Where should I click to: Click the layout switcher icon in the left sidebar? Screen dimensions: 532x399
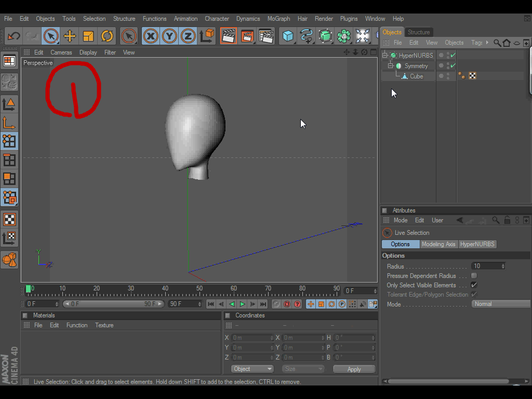click(9, 61)
